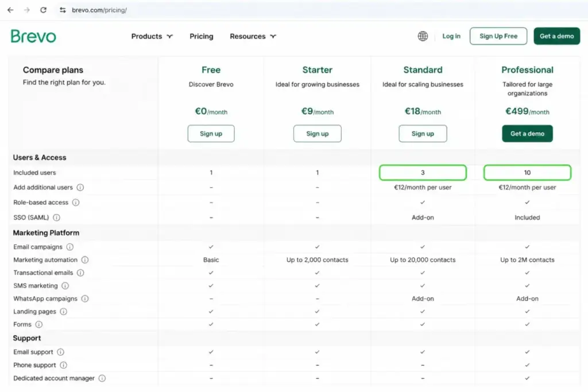588x392 pixels.
Task: Open info icon for SMS marketing
Action: 65,286
